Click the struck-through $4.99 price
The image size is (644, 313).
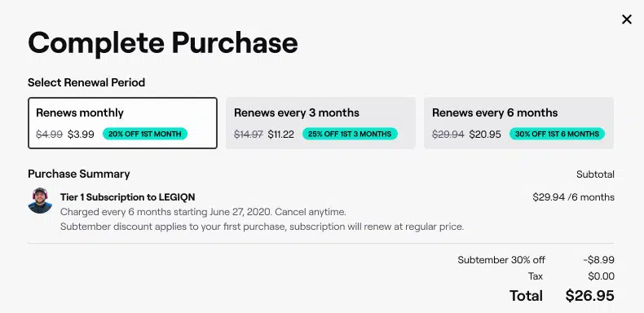(x=49, y=134)
